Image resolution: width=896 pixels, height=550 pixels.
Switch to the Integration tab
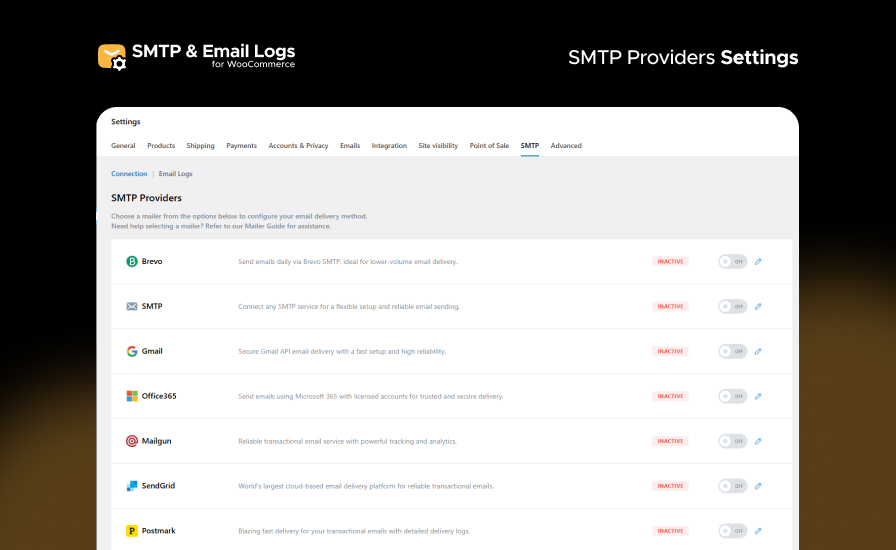[389, 146]
